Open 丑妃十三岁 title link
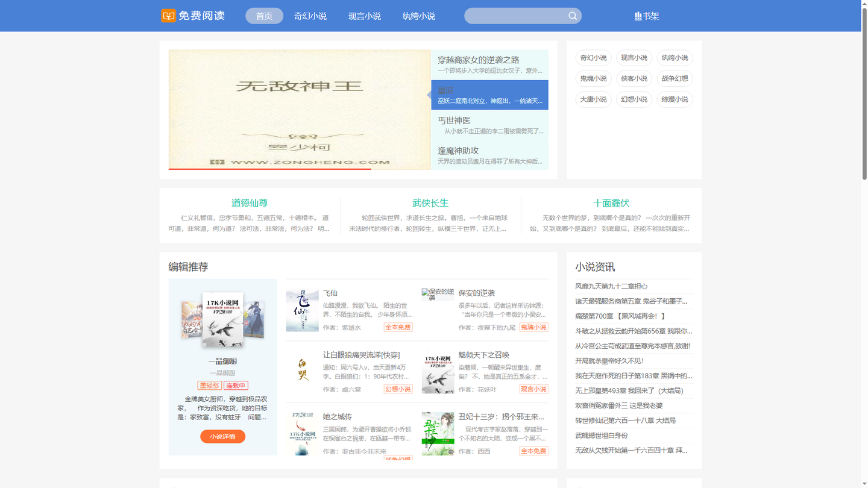This screenshot has width=868, height=488. click(501, 417)
